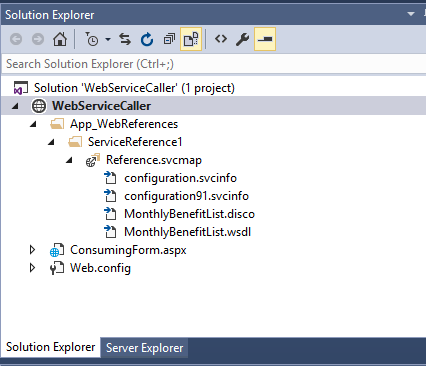Click the Back navigation arrow icon

[x=16, y=39]
